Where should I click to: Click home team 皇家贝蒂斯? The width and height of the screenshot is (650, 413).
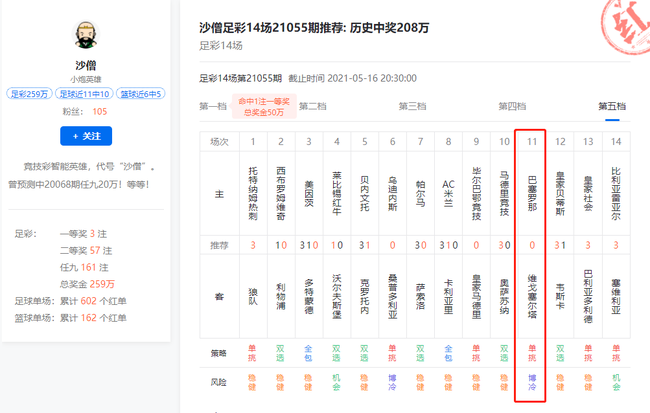[560, 194]
